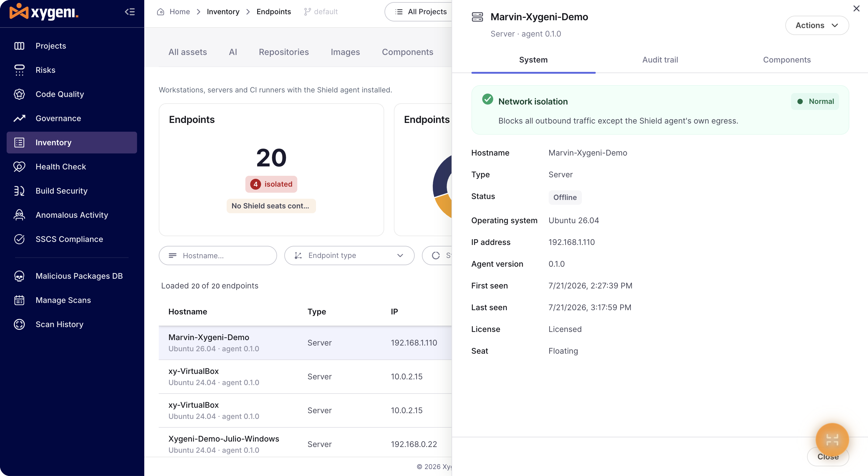Viewport: 868px width, 476px height.
Task: Open the Components tab in detail panel
Action: pos(787,60)
